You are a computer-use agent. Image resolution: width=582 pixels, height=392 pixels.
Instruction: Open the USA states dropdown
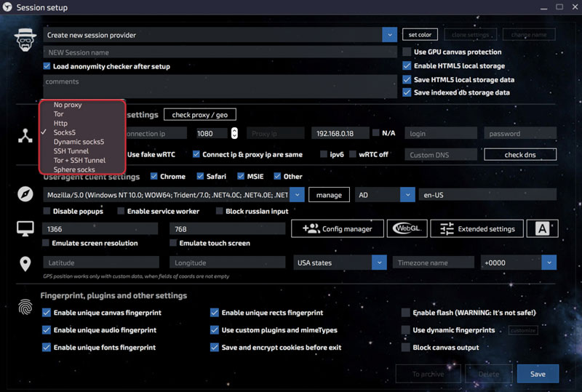339,263
